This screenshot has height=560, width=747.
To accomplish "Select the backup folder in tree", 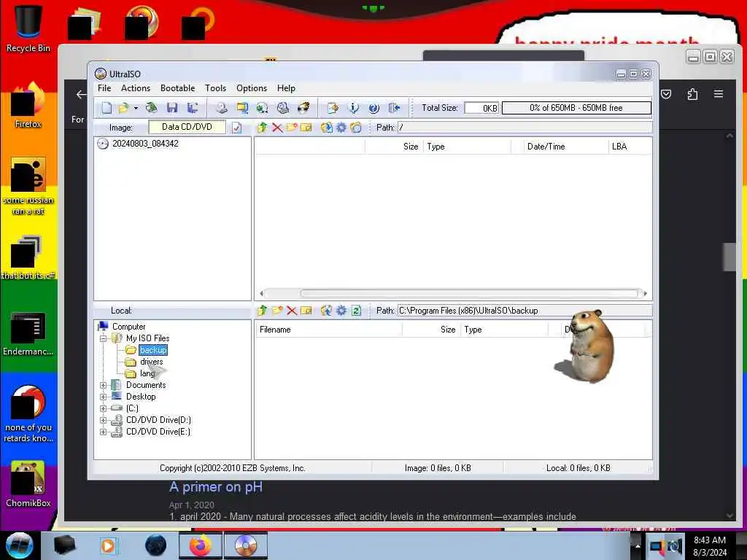I will 153,350.
